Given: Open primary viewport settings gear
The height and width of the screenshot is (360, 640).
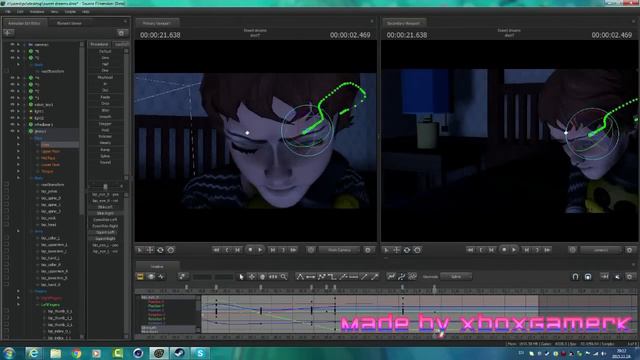Looking at the screenshot, I should 368,250.
